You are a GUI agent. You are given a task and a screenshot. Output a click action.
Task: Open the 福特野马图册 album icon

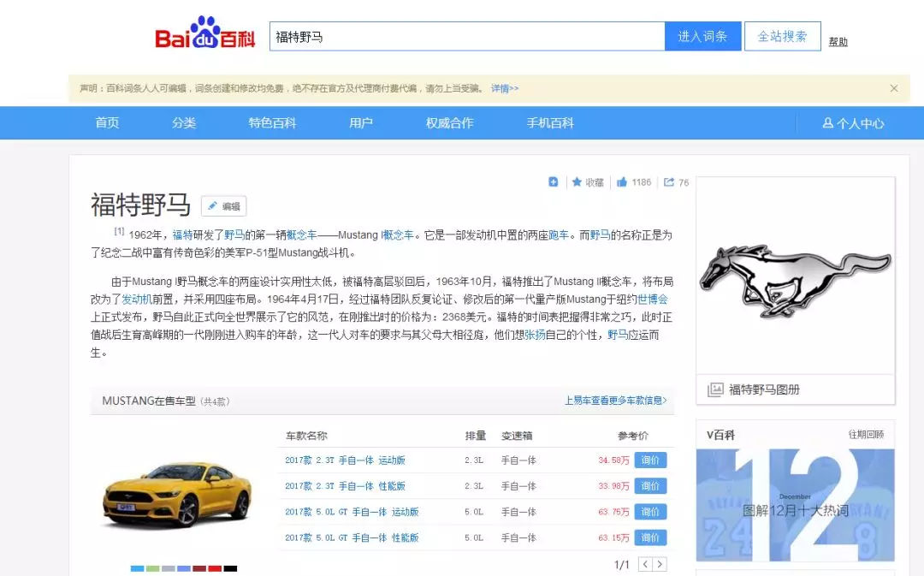click(x=714, y=389)
